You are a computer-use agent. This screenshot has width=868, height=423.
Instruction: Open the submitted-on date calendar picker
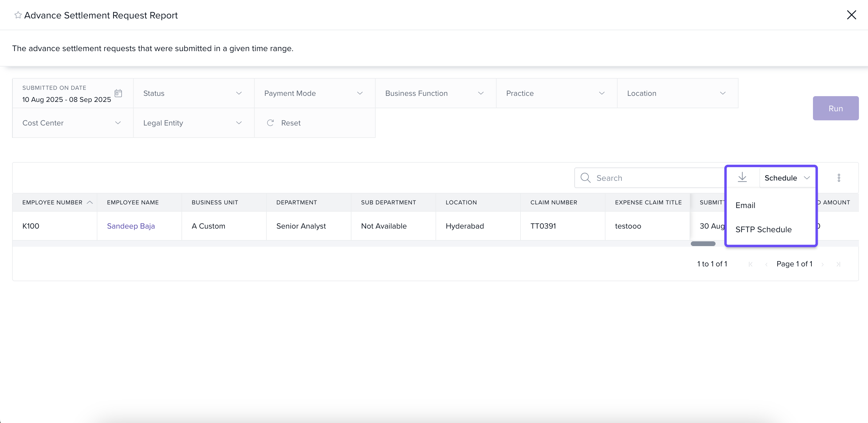(118, 93)
